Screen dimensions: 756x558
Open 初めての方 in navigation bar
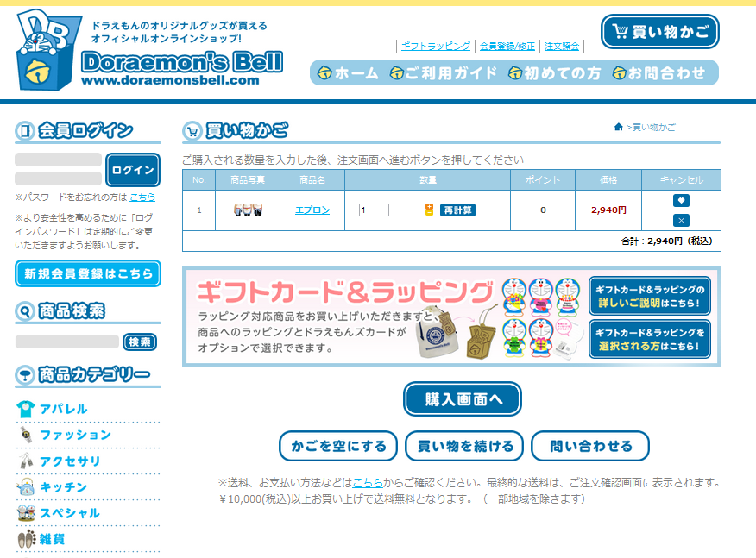(x=554, y=72)
